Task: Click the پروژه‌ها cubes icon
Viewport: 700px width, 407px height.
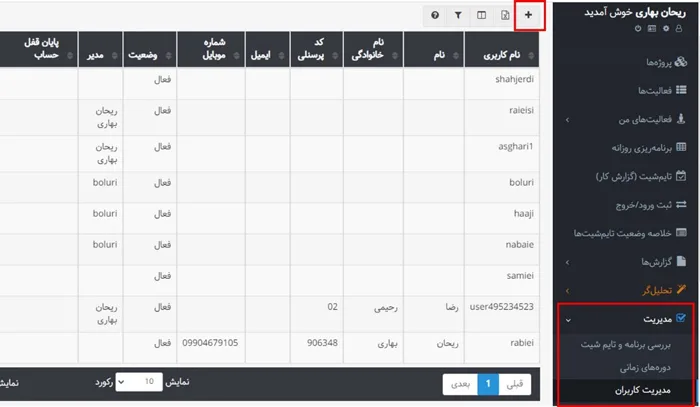Action: [681, 62]
